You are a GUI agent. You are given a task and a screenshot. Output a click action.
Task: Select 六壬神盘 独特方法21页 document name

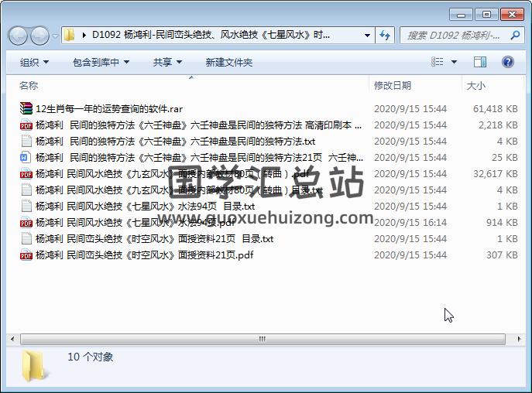199,158
